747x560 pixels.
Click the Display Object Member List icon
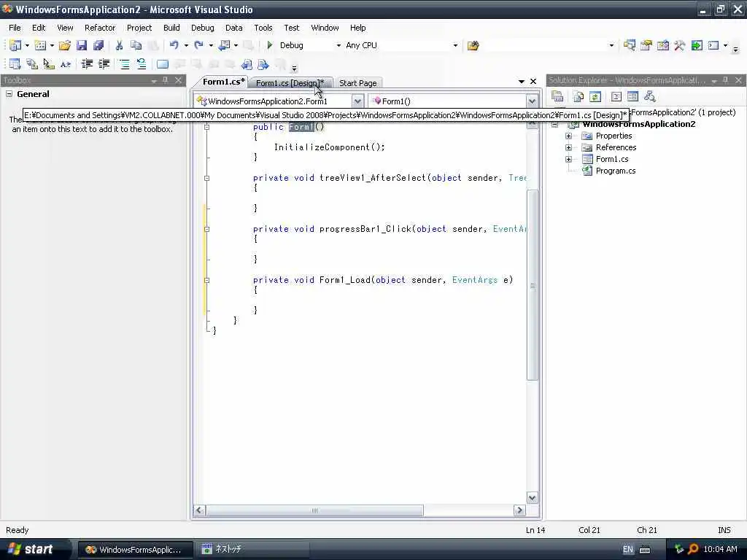[15, 64]
